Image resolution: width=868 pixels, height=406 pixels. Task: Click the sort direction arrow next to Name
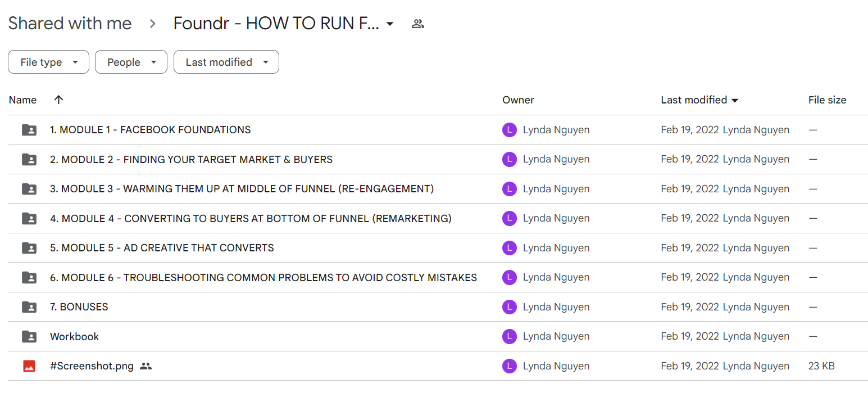tap(58, 100)
